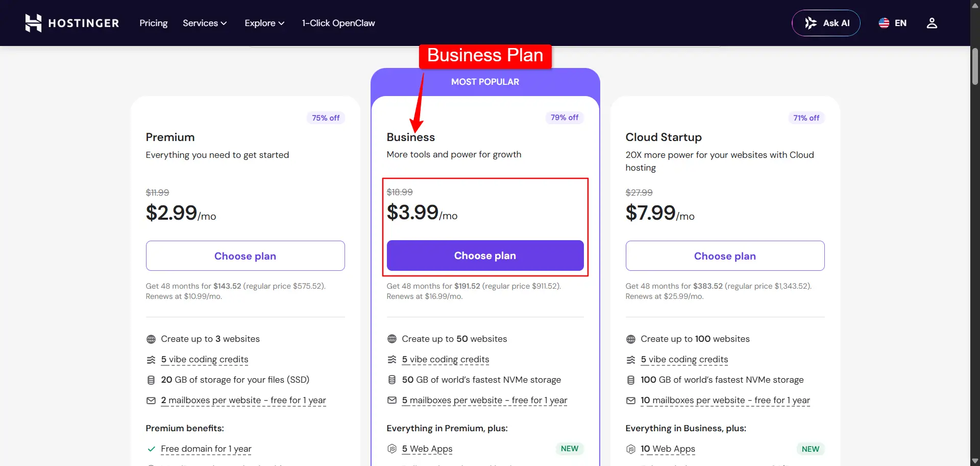The image size is (980, 466).
Task: Expand the Services dropdown menu
Action: pos(205,23)
